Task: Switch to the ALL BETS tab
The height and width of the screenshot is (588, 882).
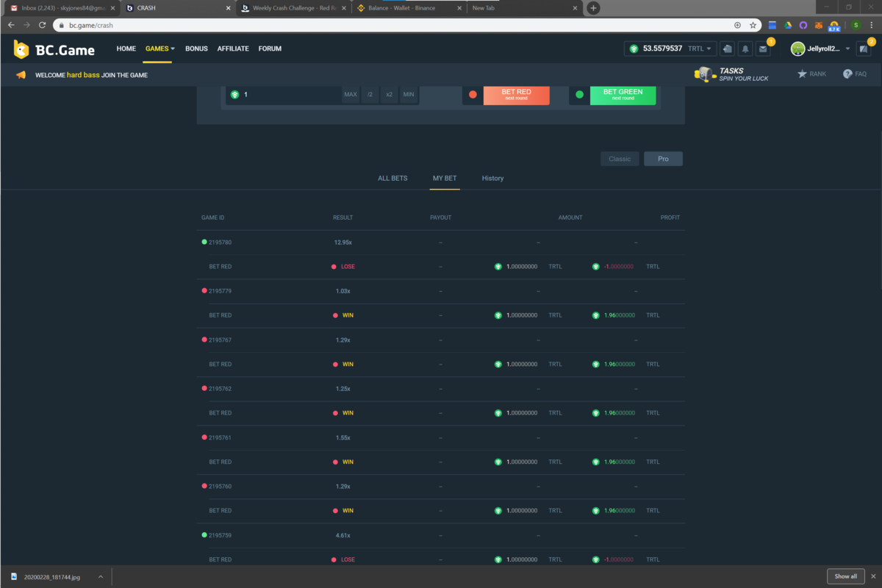Action: tap(392, 179)
